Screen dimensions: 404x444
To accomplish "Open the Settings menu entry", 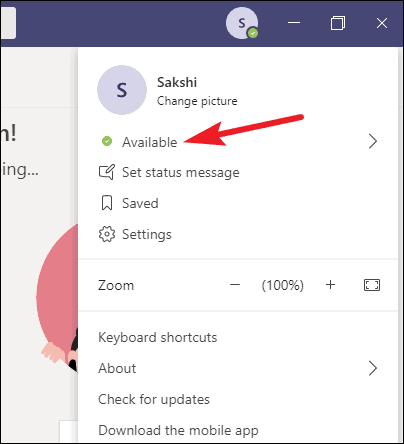I will 238,234.
